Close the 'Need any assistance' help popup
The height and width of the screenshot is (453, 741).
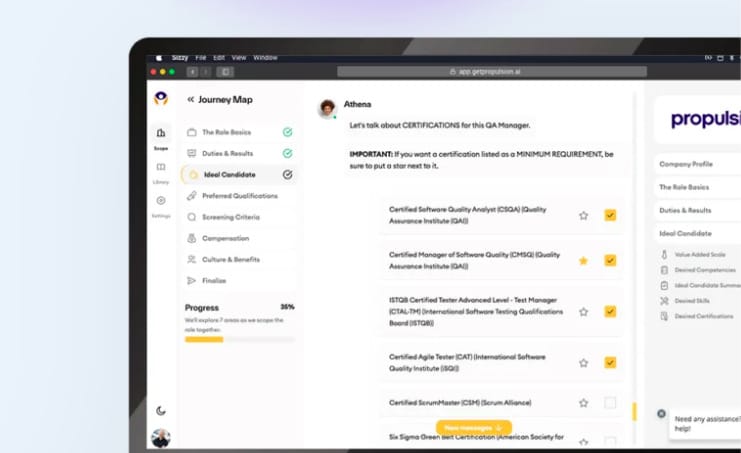click(x=661, y=413)
